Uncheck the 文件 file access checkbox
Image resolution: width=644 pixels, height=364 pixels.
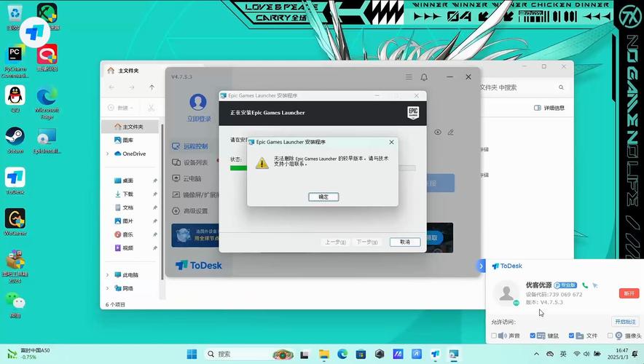click(572, 336)
